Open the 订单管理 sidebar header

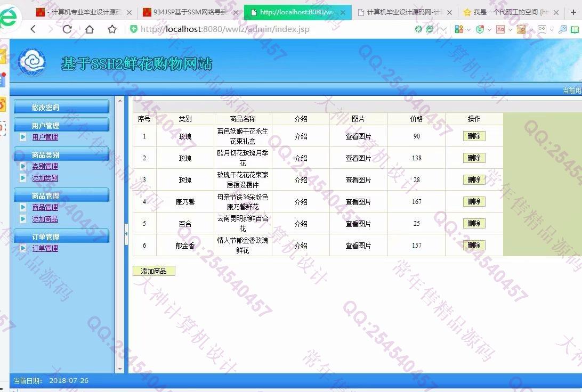coord(61,236)
